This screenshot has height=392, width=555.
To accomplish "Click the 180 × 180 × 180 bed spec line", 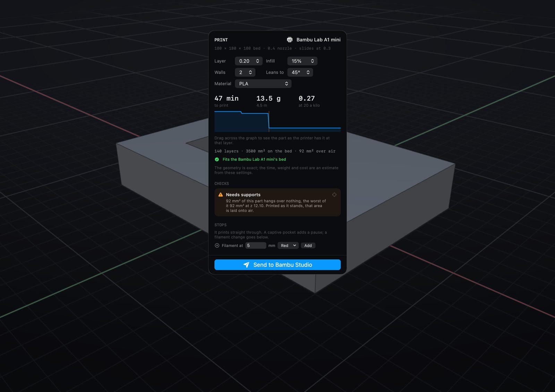I will (x=272, y=49).
